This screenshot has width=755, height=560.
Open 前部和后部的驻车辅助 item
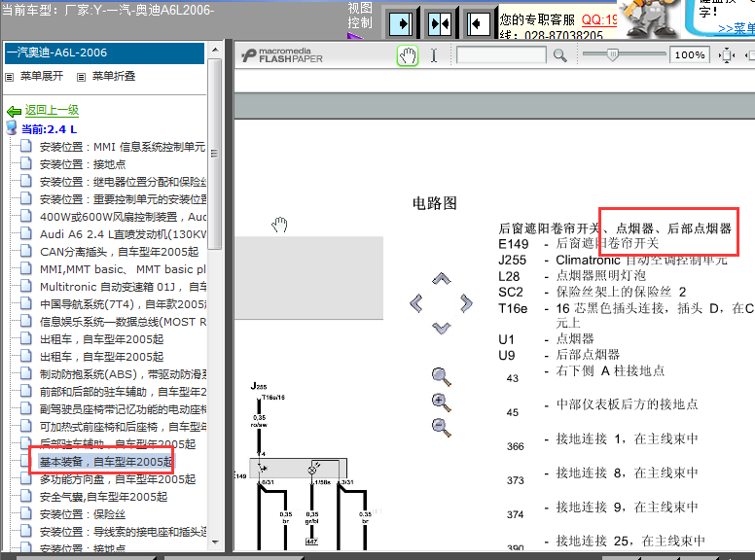coord(123,392)
